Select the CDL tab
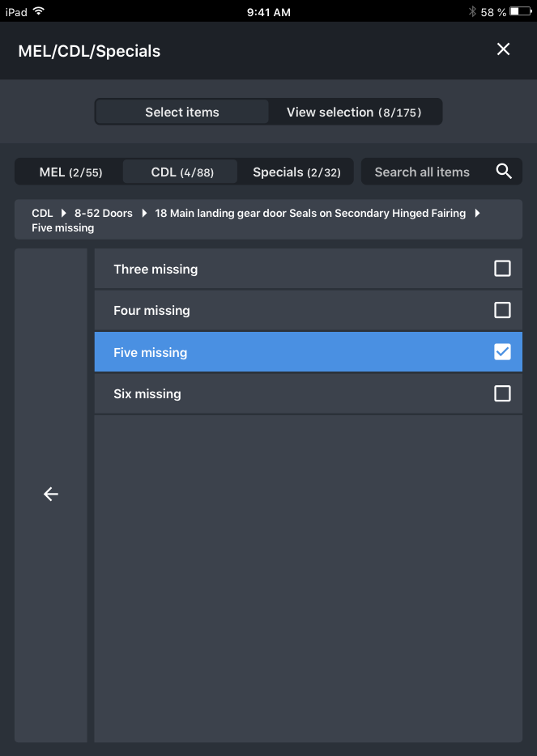The height and width of the screenshot is (756, 537). coord(181,172)
